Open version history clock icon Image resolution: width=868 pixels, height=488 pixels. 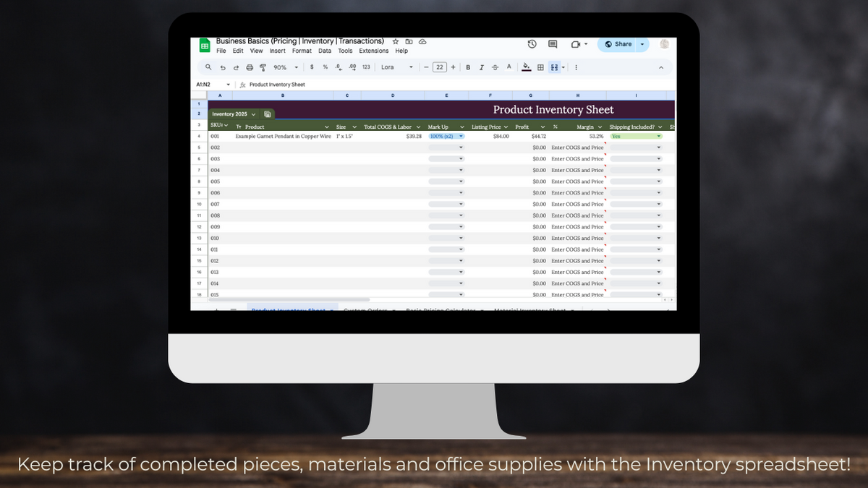532,44
